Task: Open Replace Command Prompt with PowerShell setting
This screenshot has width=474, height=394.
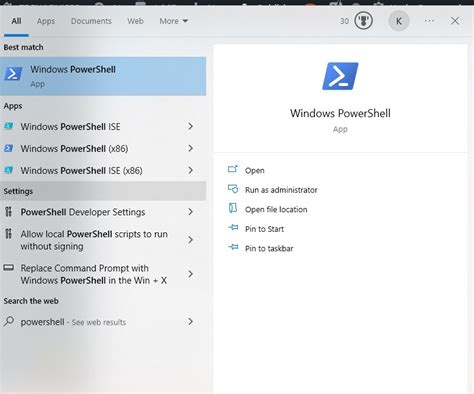Action: pos(103,274)
